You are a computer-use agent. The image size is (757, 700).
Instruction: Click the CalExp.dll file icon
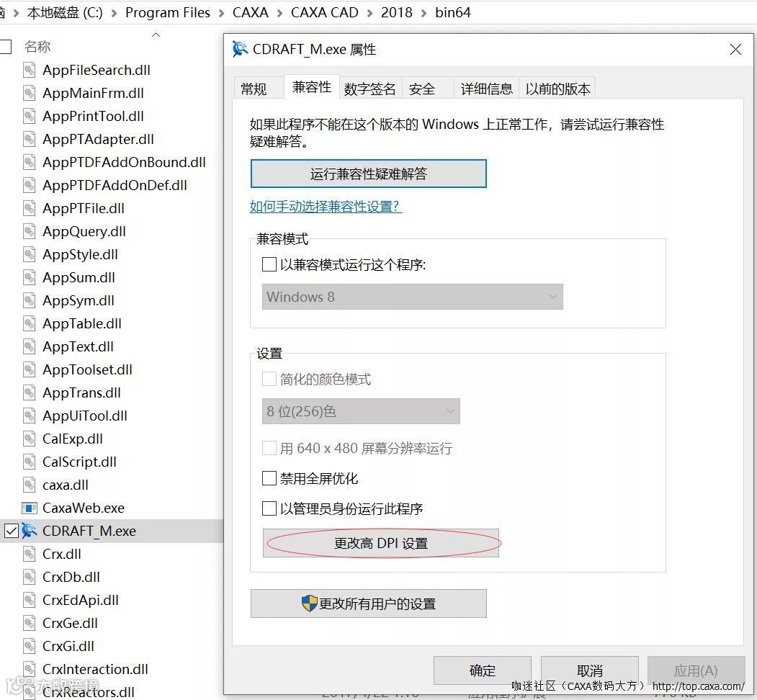(30, 439)
